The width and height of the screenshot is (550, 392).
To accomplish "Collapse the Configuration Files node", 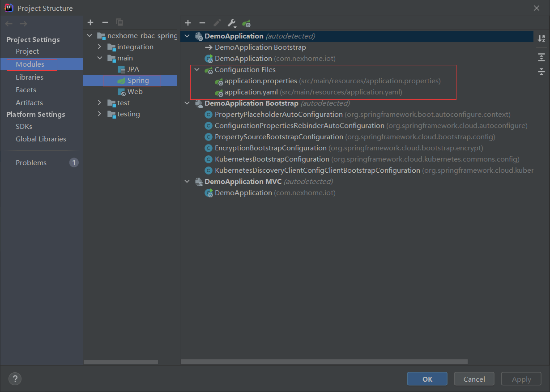I will pos(197,70).
